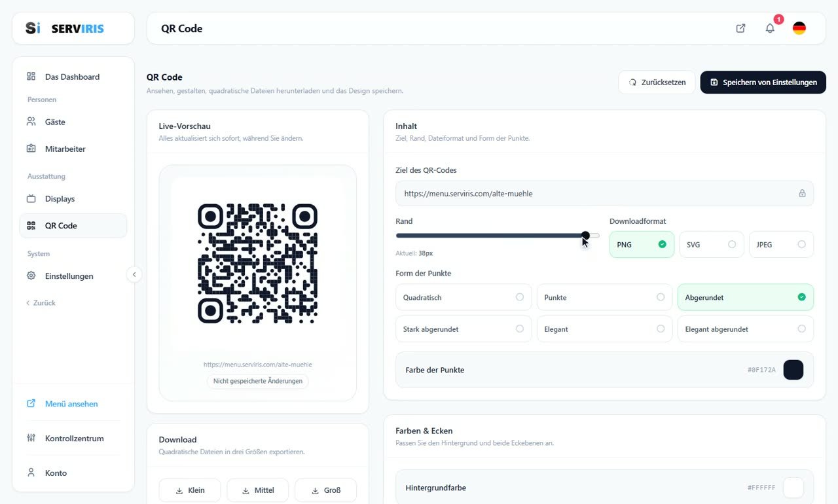
Task: Click the Rand slider track
Action: pyautogui.click(x=498, y=236)
